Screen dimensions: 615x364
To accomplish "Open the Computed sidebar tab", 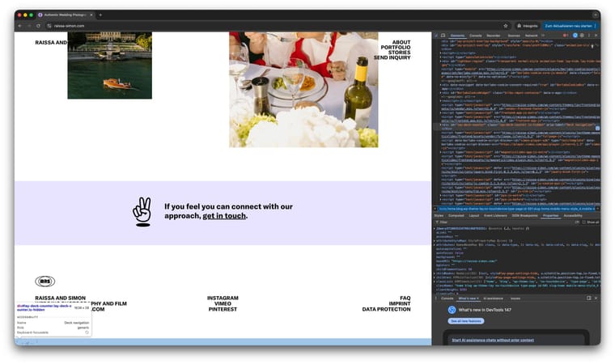I will pyautogui.click(x=456, y=216).
